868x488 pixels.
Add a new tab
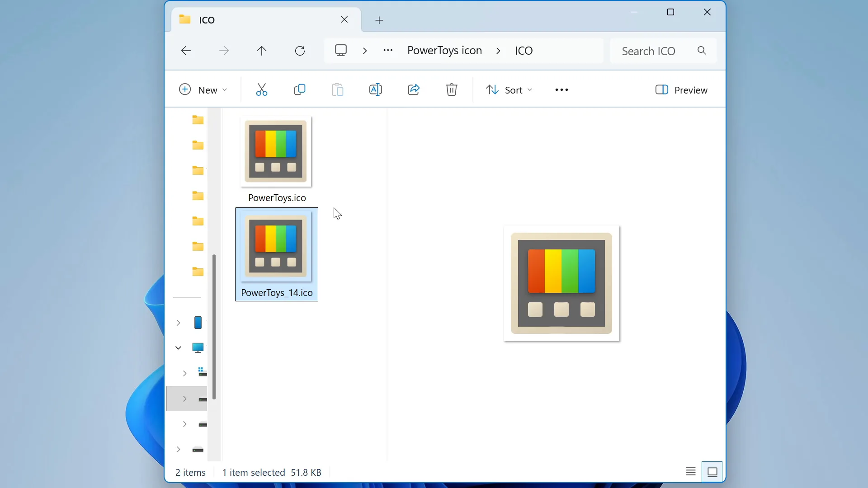click(x=379, y=20)
